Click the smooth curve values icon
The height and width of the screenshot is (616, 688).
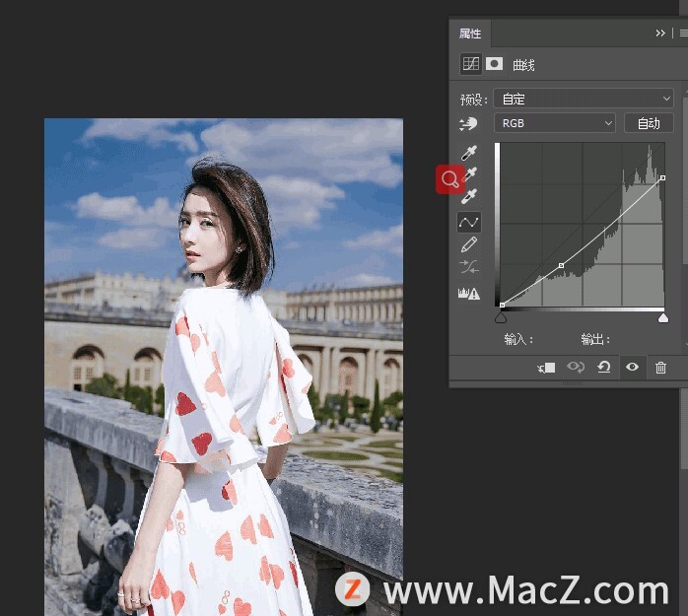[468, 267]
